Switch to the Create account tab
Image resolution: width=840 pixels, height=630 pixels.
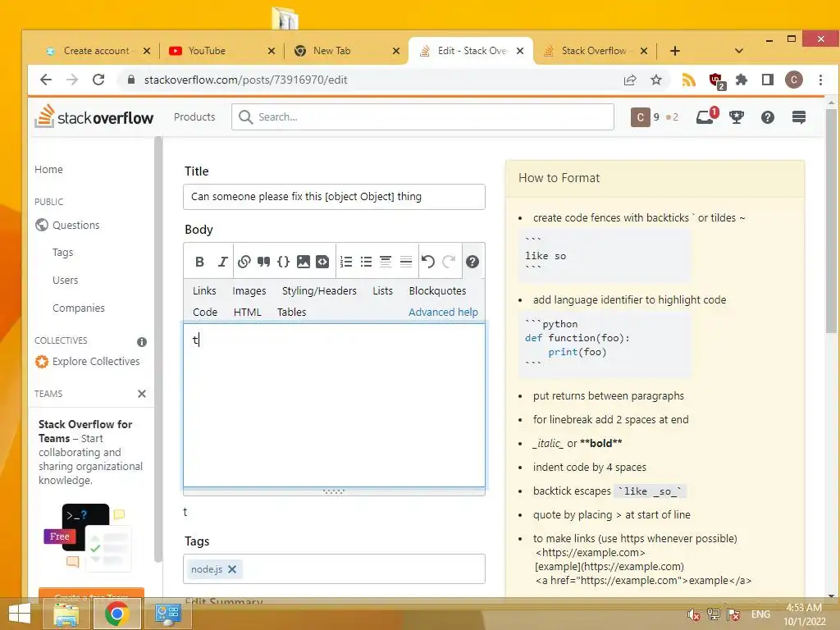click(x=97, y=51)
